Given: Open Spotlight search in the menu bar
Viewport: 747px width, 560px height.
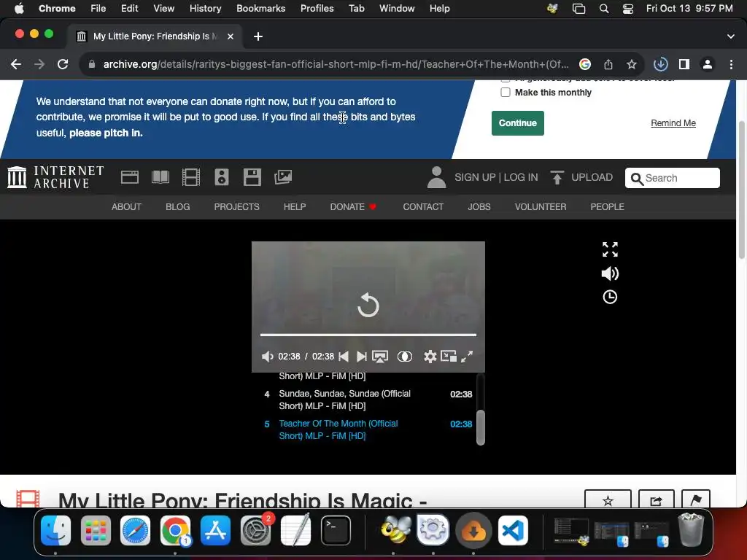Looking at the screenshot, I should click(603, 8).
